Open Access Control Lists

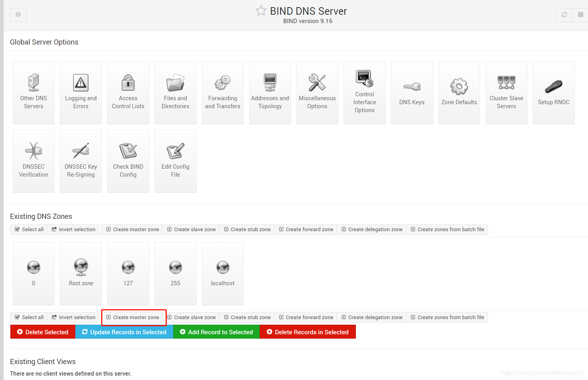(x=128, y=93)
